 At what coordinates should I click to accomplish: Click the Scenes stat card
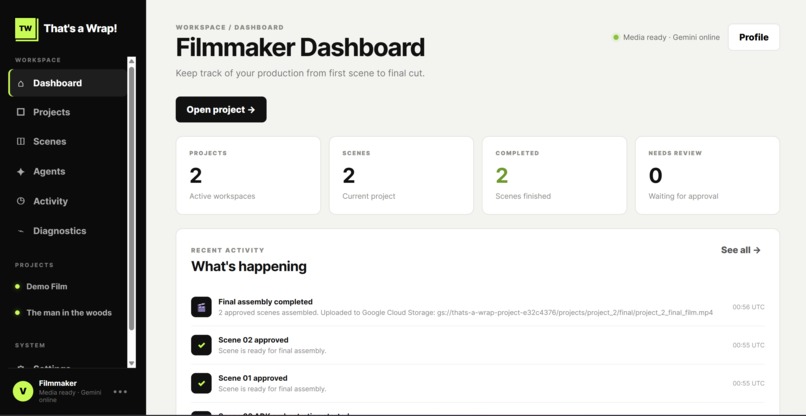401,175
